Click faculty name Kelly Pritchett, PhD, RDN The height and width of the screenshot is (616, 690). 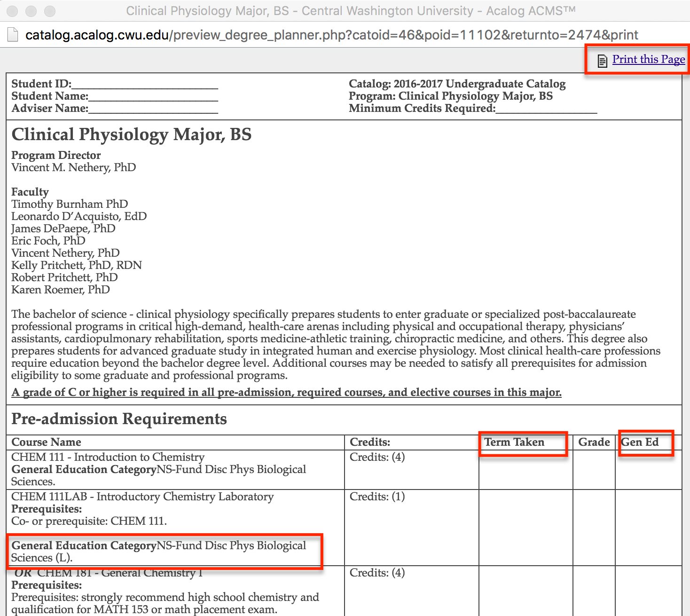click(x=77, y=265)
